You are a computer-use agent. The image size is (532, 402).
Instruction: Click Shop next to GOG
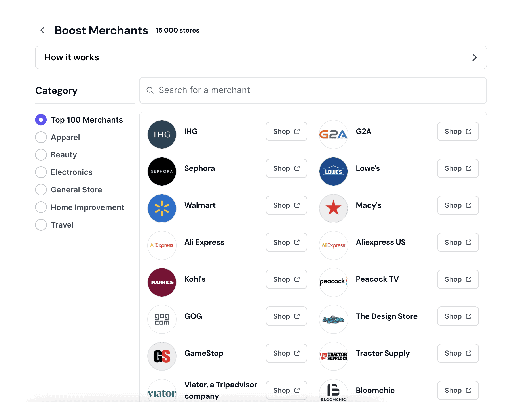pyautogui.click(x=286, y=316)
